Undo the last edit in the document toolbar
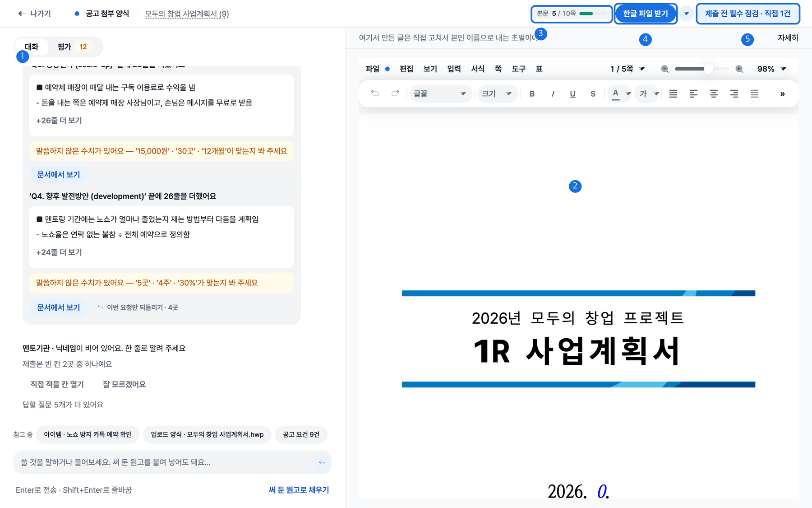Screen dimensions: 812x508 [x=375, y=93]
